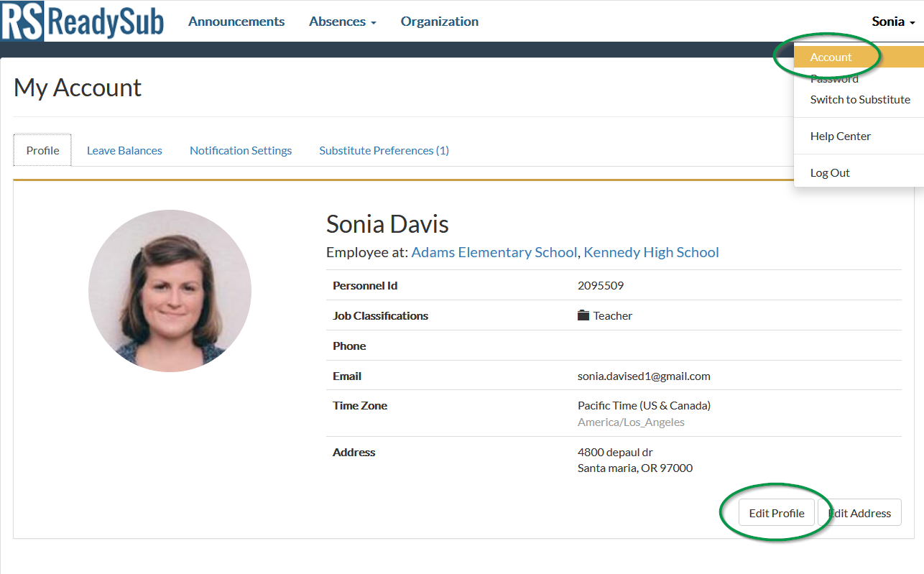Viewport: 924px width, 574px height.
Task: Switch to the Leave Balances tab
Action: click(x=124, y=150)
